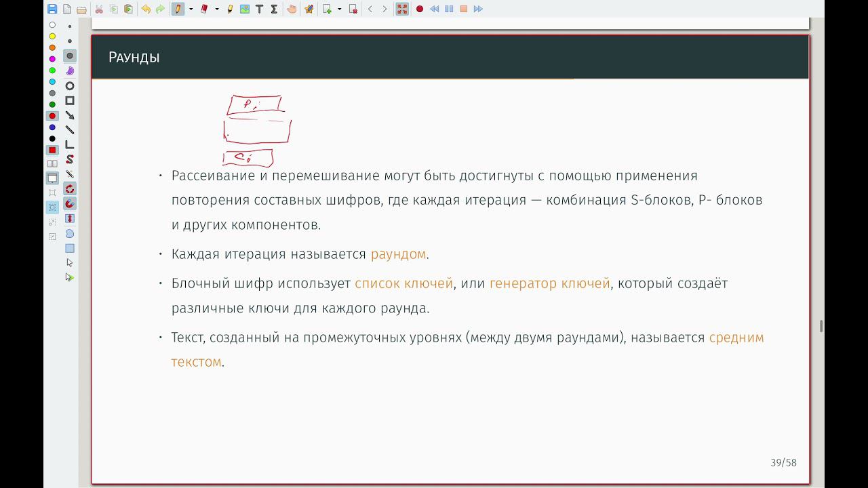Set fine line thickness
The width and height of the screenshot is (868, 488).
(70, 26)
